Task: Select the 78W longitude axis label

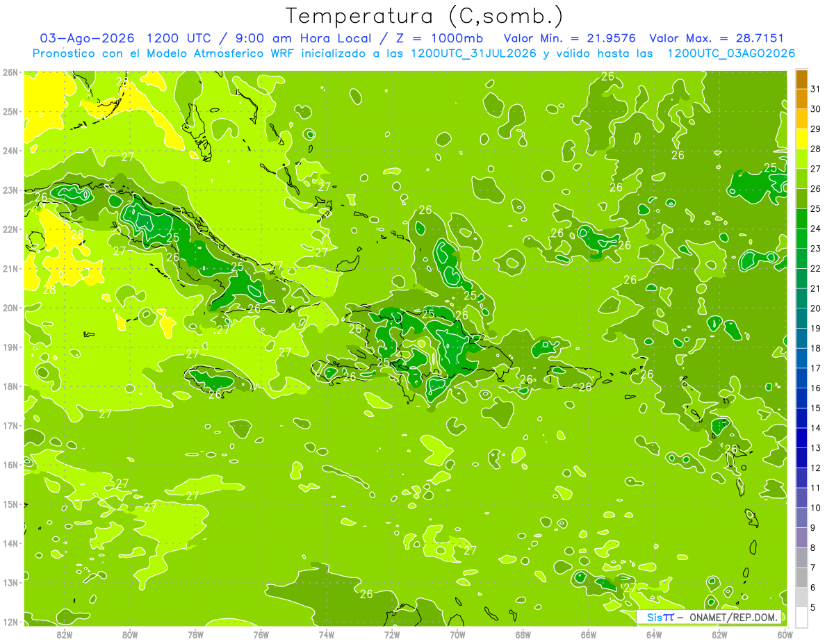Action: point(195,634)
